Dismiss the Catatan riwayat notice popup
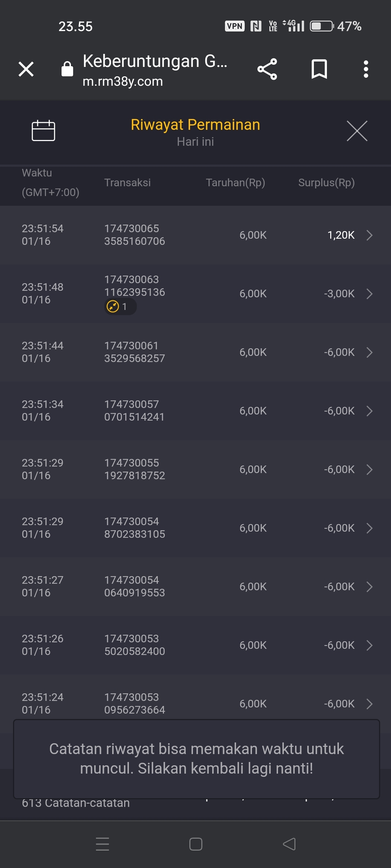391x868 pixels. [x=197, y=759]
